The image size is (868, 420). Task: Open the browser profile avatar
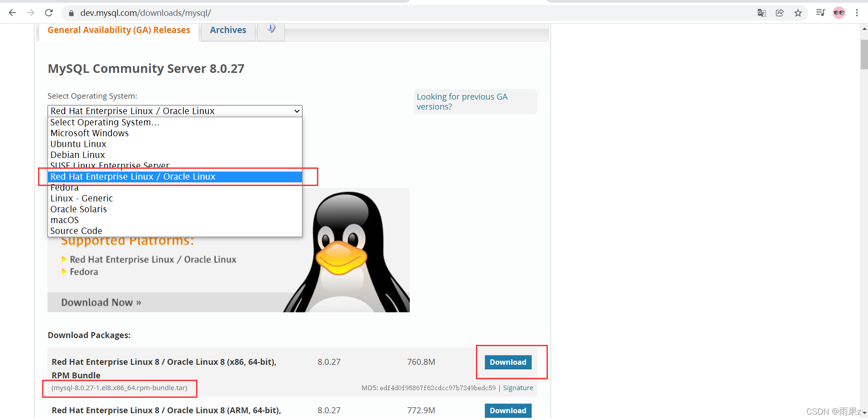point(839,13)
